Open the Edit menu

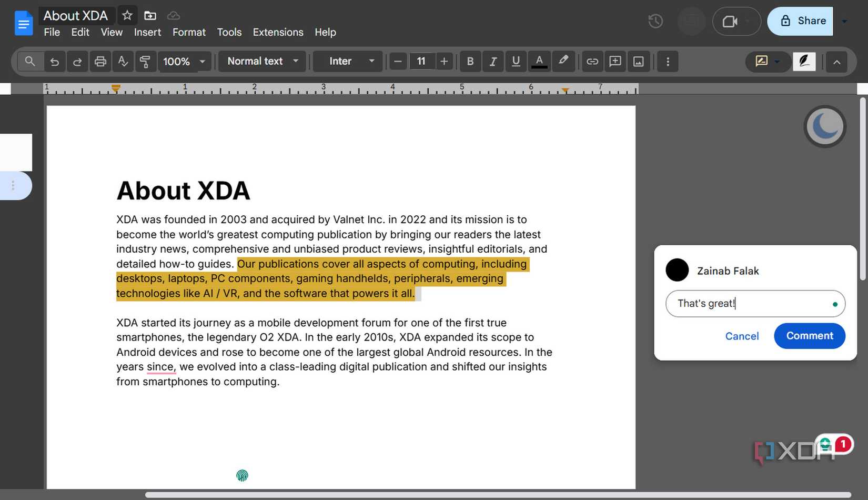(x=80, y=32)
